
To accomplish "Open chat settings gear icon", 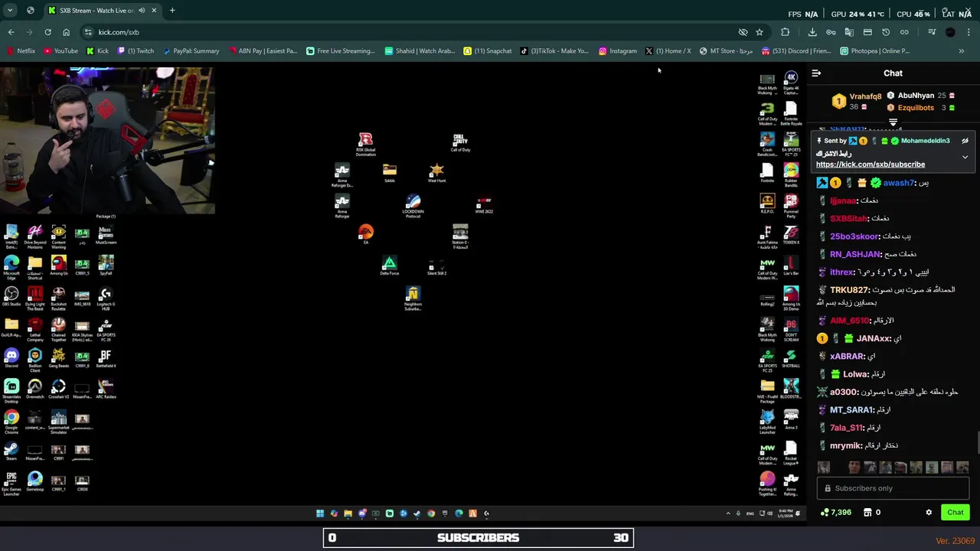I will tap(929, 513).
